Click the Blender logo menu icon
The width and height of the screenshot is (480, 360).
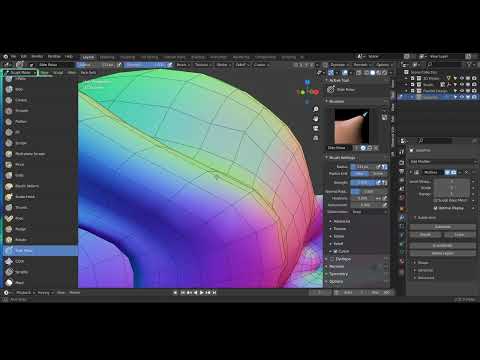point(6,56)
